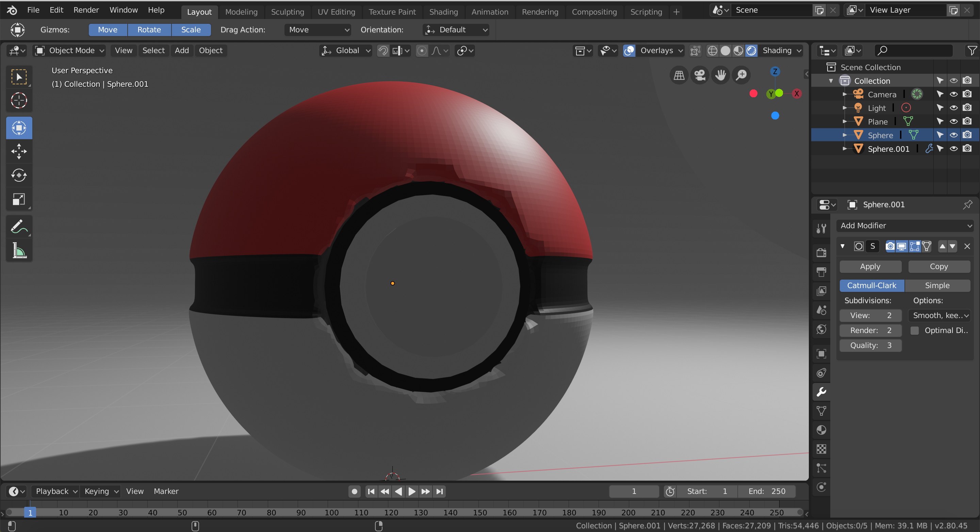Click Apply on the Subdivision modifier
Image resolution: width=980 pixels, height=532 pixels.
click(870, 267)
